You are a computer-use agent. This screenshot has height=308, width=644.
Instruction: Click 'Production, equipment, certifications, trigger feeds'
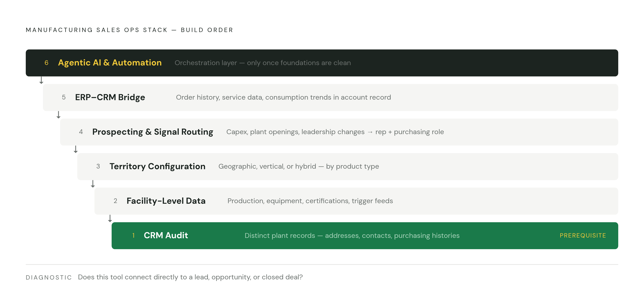[x=310, y=201]
